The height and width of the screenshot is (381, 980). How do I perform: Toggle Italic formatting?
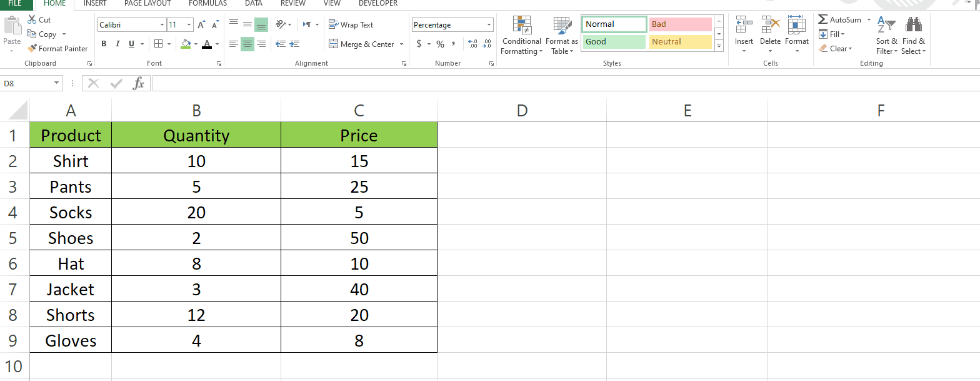tap(117, 44)
